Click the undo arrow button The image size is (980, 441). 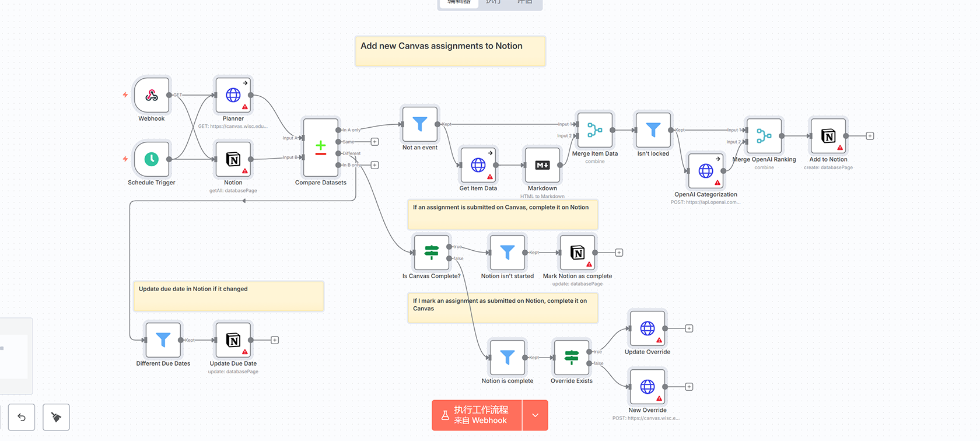22,417
